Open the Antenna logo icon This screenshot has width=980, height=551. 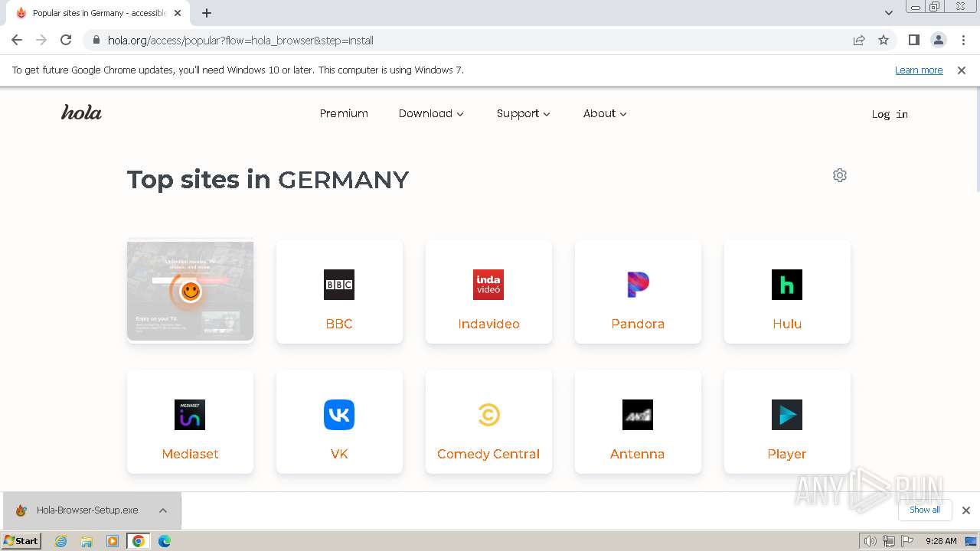tap(638, 415)
